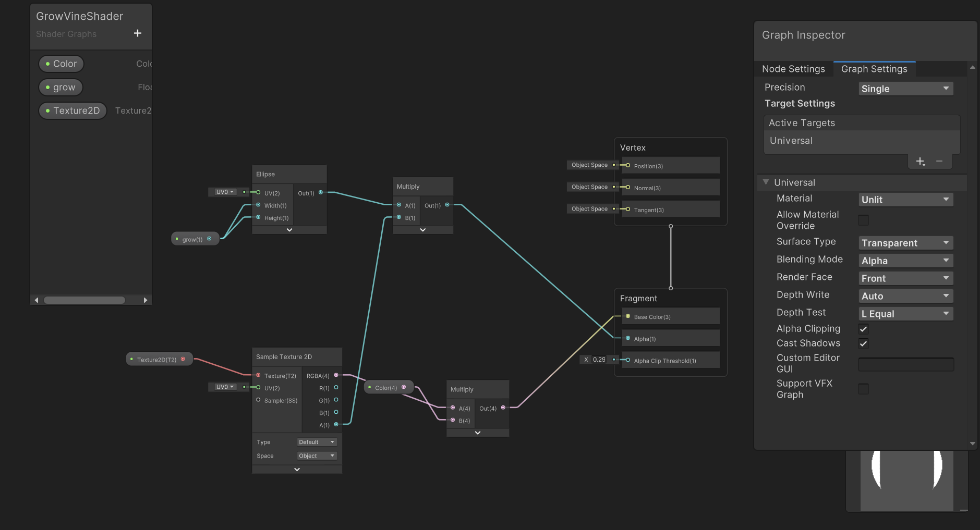
Task: Click the Sample Texture 2D RGBA(4) output port
Action: coord(336,375)
